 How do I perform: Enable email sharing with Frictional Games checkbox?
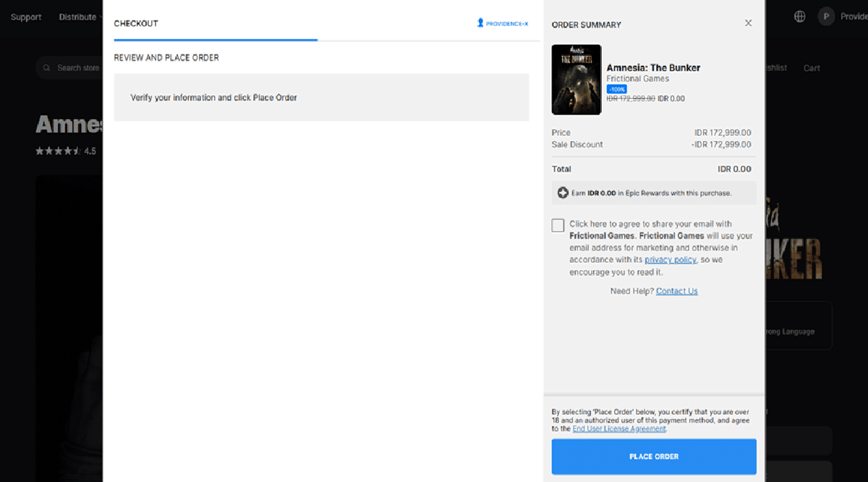tap(558, 225)
